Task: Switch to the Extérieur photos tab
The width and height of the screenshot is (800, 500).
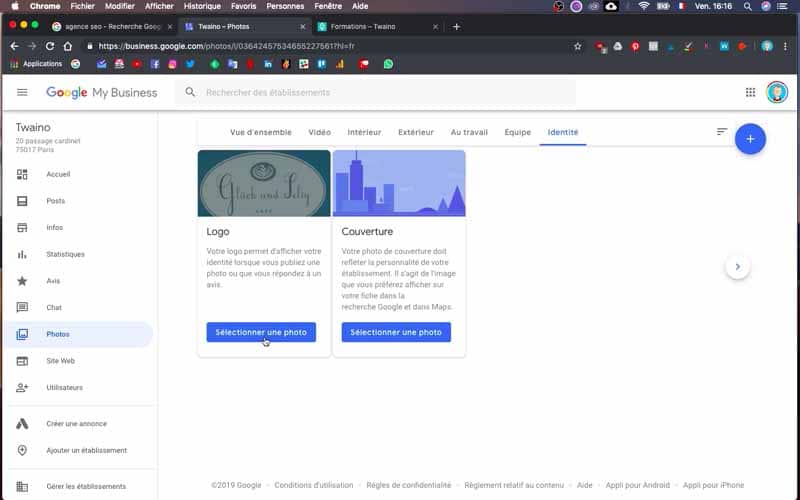Action: tap(415, 132)
